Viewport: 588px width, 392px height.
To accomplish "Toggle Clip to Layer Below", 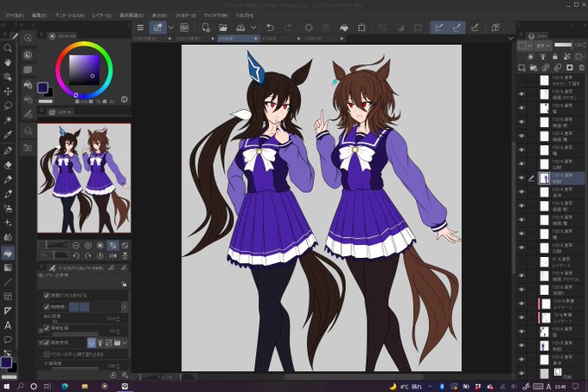I will click(531, 56).
